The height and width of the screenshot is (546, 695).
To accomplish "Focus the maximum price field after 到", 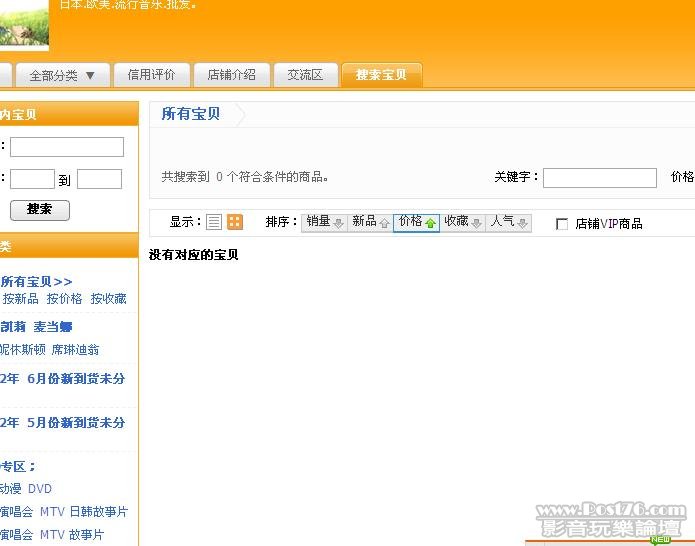I will [x=99, y=179].
